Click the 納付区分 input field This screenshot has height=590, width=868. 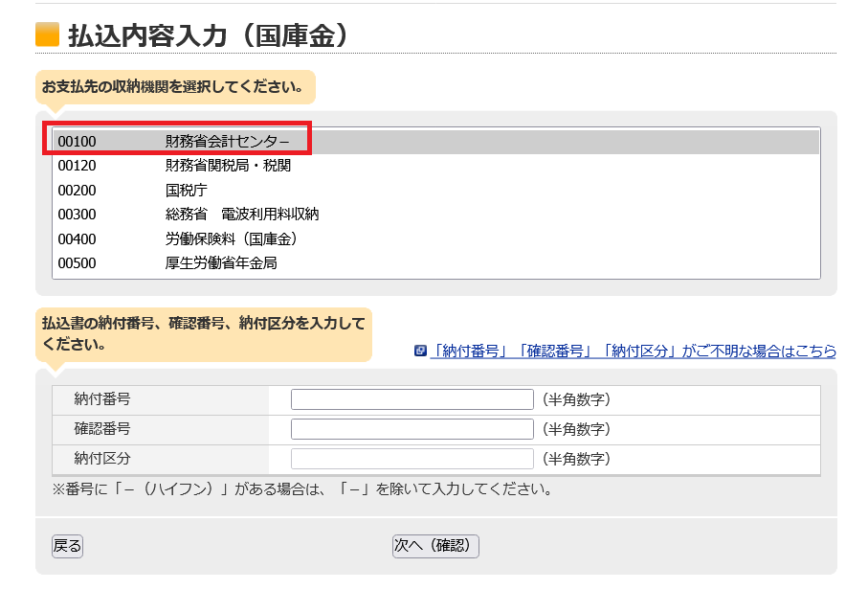point(412,459)
